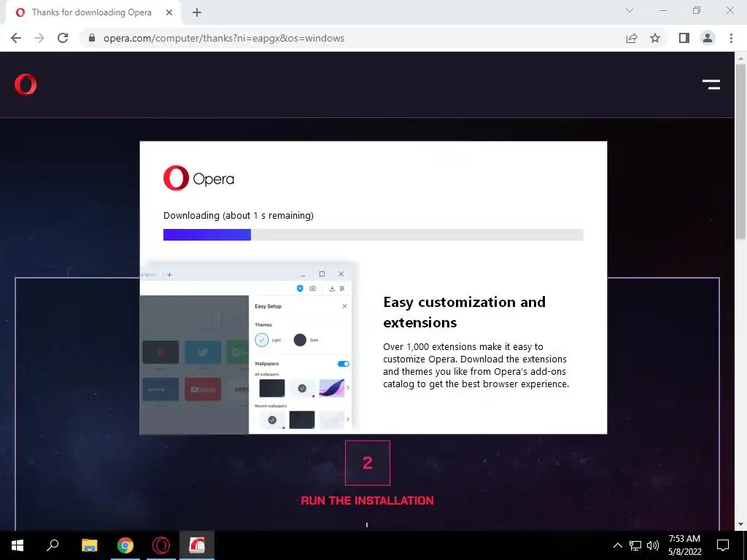
Task: Open Opera browser taskbar icon
Action: (x=161, y=545)
